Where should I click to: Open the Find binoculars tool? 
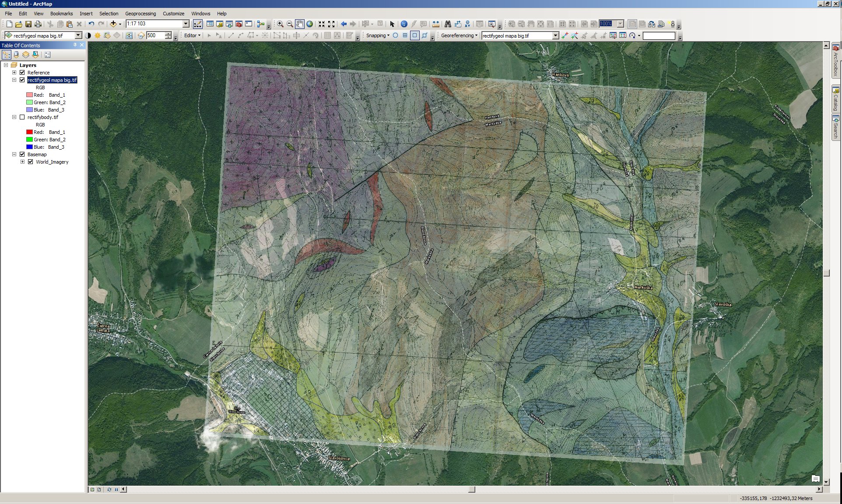448,24
